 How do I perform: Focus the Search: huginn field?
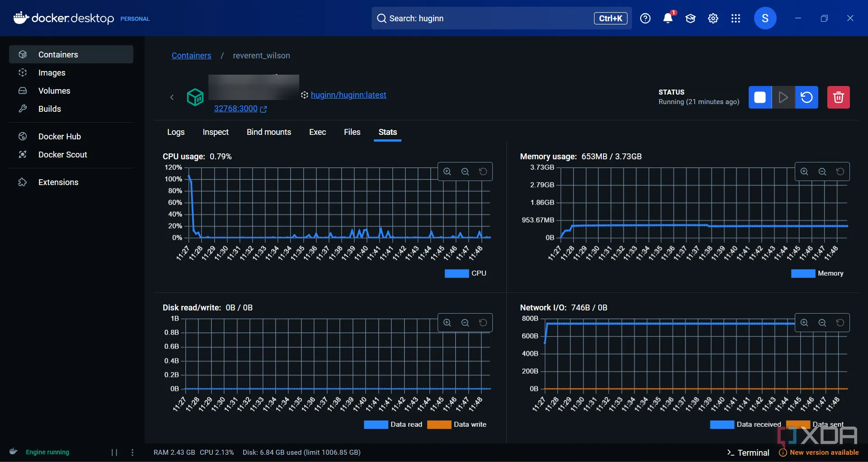tap(501, 18)
